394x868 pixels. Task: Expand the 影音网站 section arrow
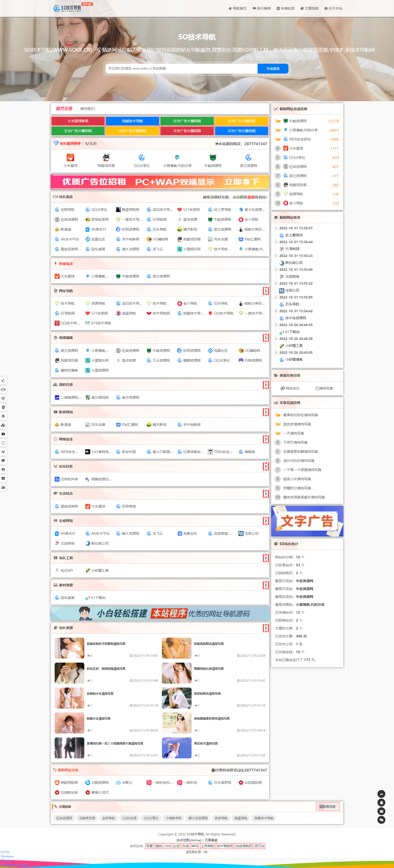tap(265, 412)
